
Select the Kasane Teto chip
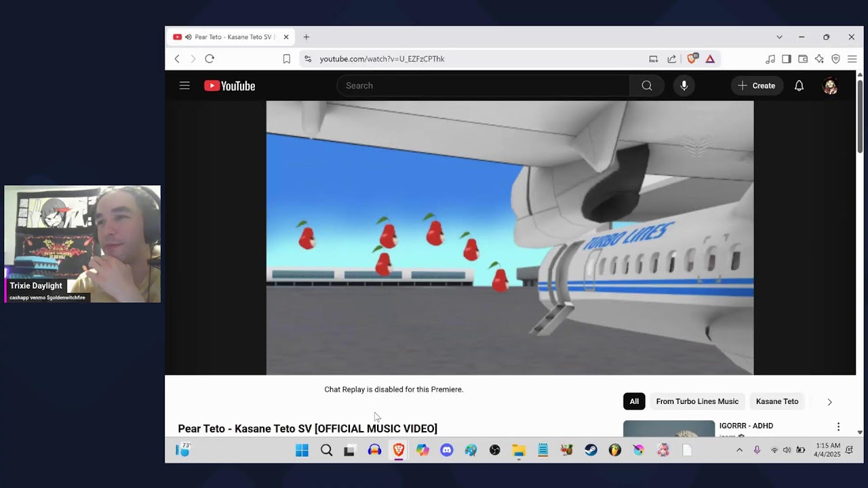tap(777, 401)
